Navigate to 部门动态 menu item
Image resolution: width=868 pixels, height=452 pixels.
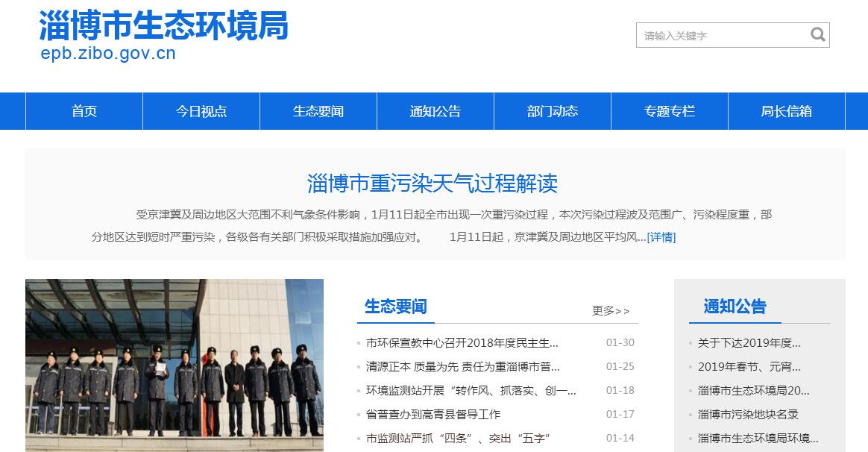tap(553, 111)
